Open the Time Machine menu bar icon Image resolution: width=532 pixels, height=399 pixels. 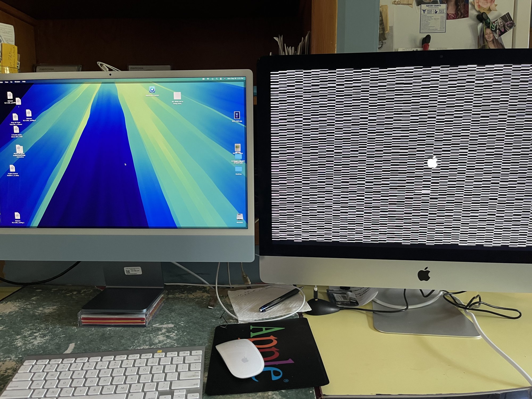[x=213, y=79]
